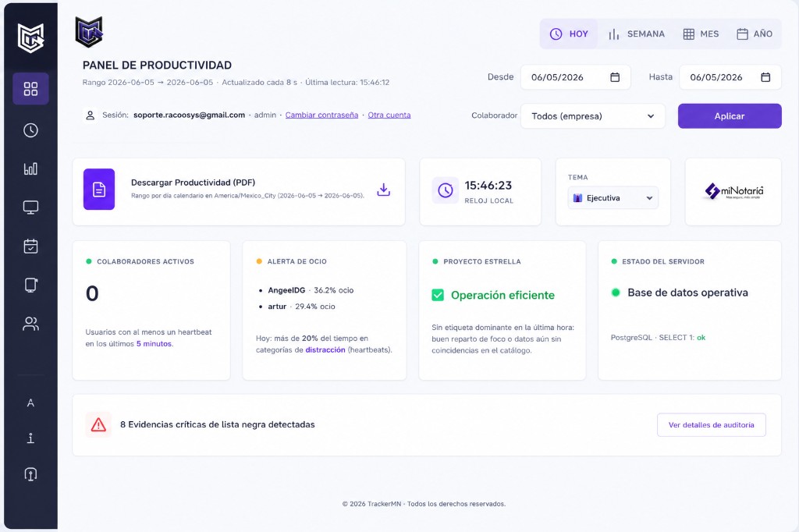This screenshot has height=532, width=799.
Task: Click the soporte.racoosys@gmail.com session email
Action: click(x=189, y=115)
